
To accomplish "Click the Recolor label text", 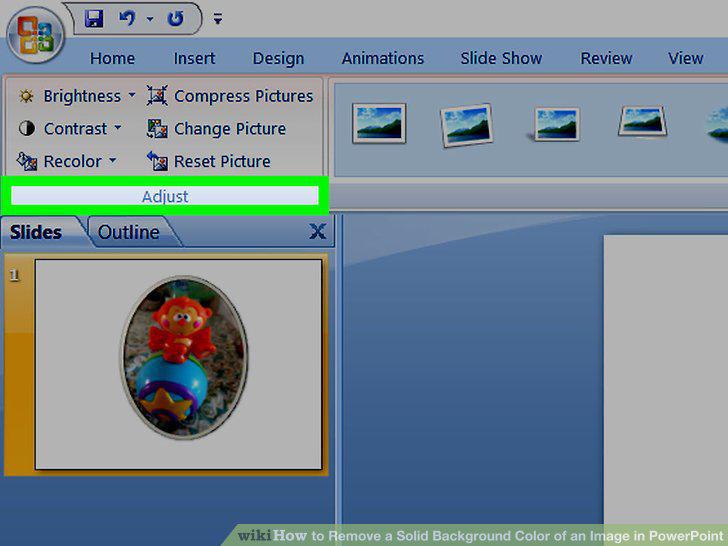I will tap(72, 161).
